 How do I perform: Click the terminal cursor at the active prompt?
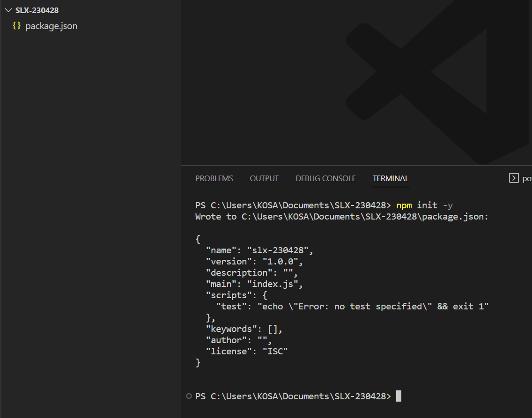[399, 396]
